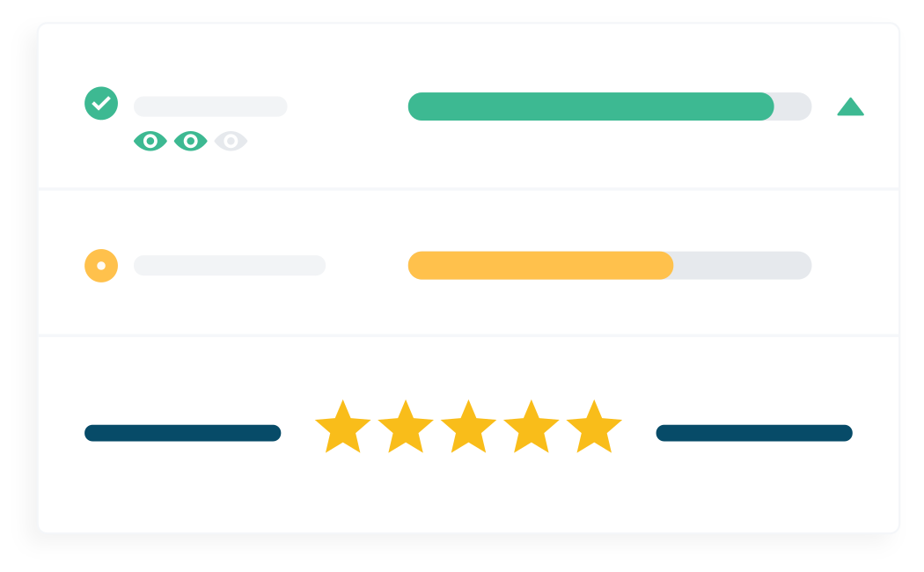
Task: Click the dark blue bar right of stars
Action: point(754,433)
